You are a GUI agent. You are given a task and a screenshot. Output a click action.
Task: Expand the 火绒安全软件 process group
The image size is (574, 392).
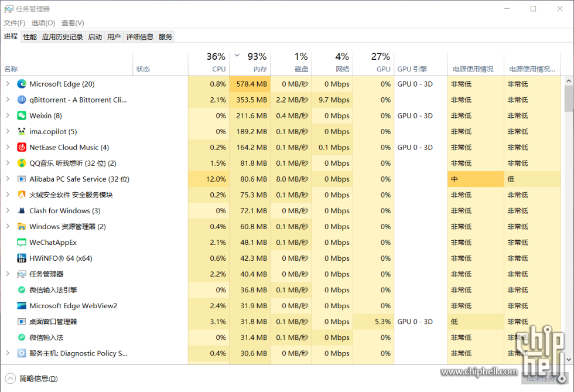tap(8, 195)
